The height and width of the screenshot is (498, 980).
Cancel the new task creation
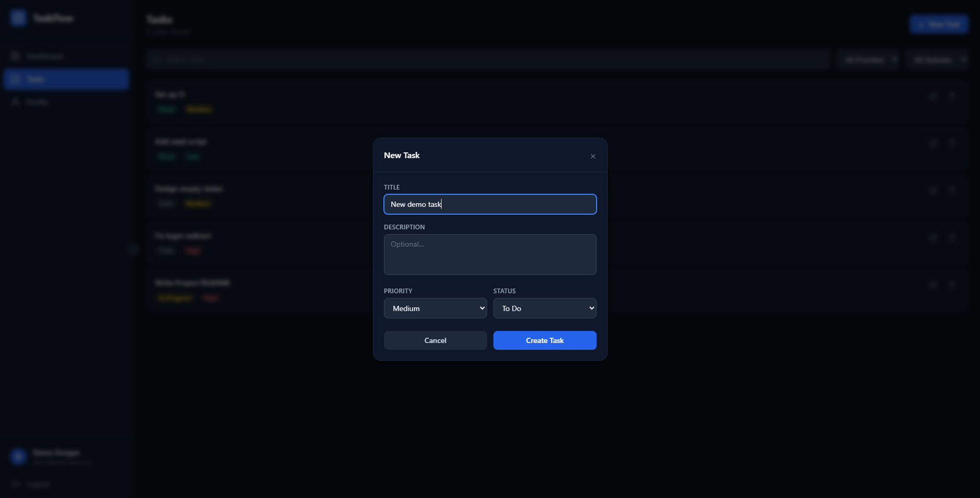(435, 340)
